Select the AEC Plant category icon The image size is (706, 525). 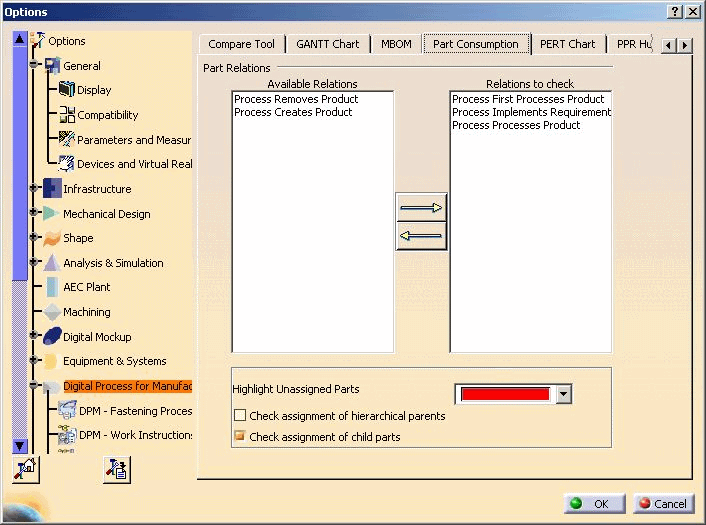52,287
